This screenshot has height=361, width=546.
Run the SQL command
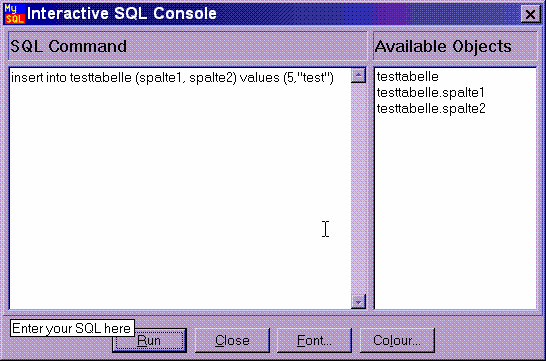point(149,340)
